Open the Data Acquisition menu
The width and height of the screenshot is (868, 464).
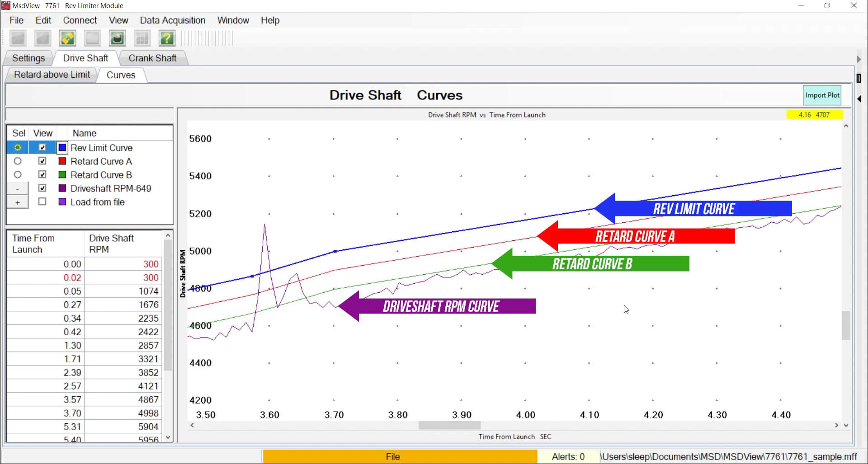172,20
